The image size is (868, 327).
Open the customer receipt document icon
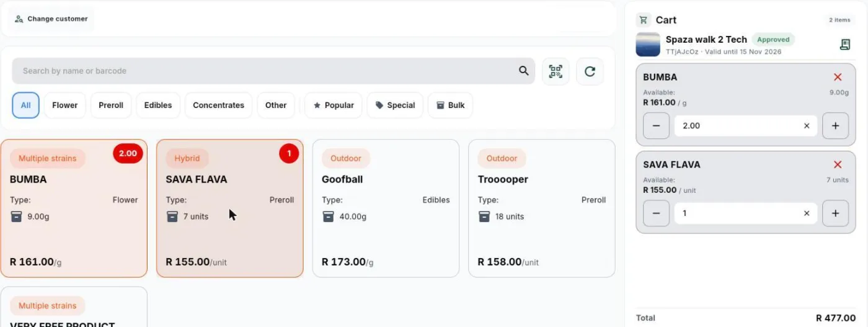point(844,45)
